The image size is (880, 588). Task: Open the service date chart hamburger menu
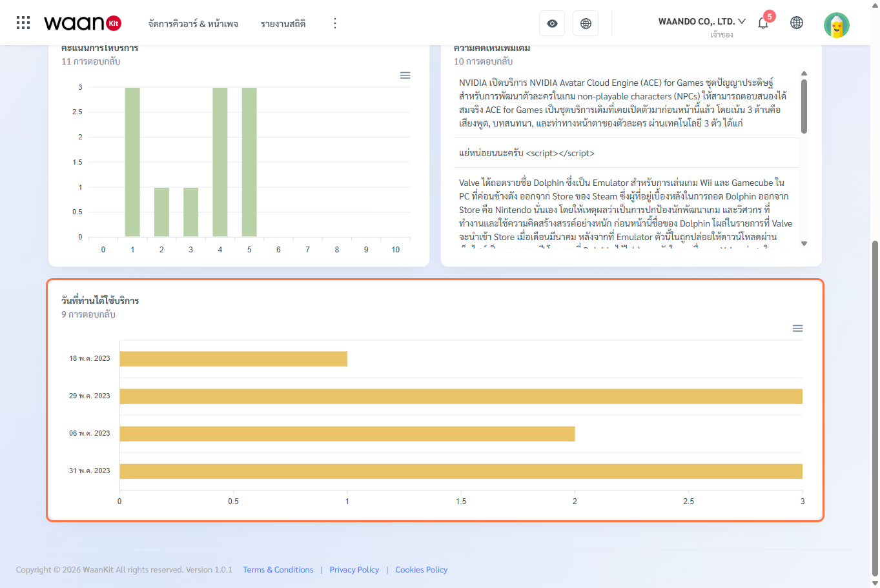pos(797,329)
